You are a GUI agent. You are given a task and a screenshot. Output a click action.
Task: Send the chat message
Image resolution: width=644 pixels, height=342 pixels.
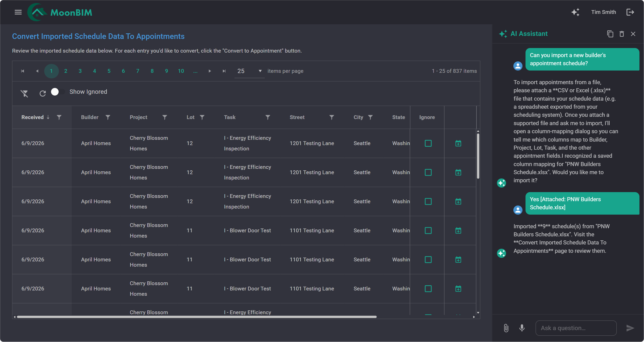click(x=630, y=328)
